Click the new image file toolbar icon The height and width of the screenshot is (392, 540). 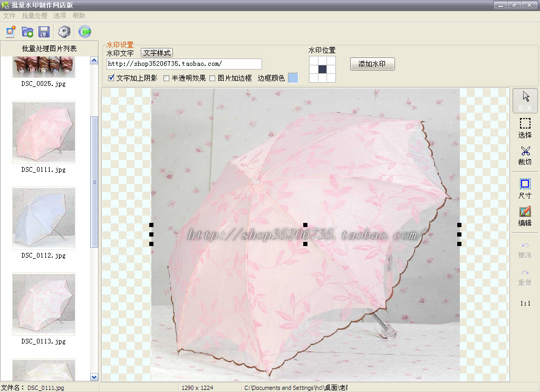11,32
